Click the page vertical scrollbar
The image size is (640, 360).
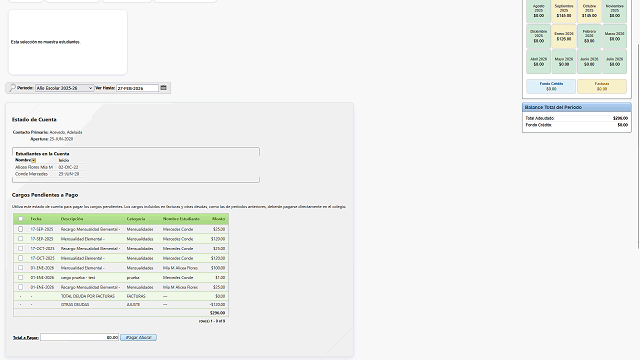(638, 147)
